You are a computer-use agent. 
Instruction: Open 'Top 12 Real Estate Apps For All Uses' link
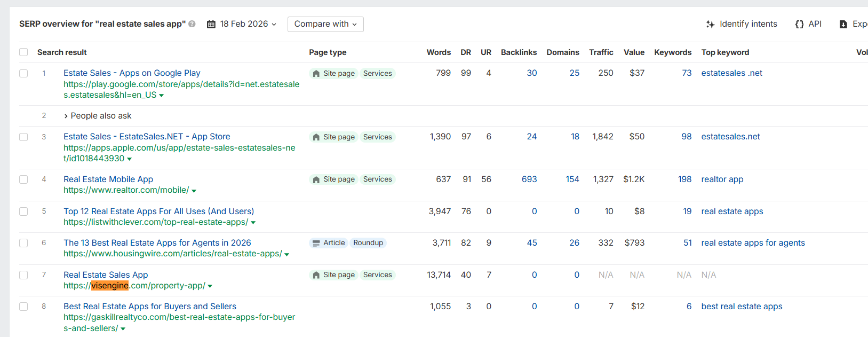tap(158, 211)
